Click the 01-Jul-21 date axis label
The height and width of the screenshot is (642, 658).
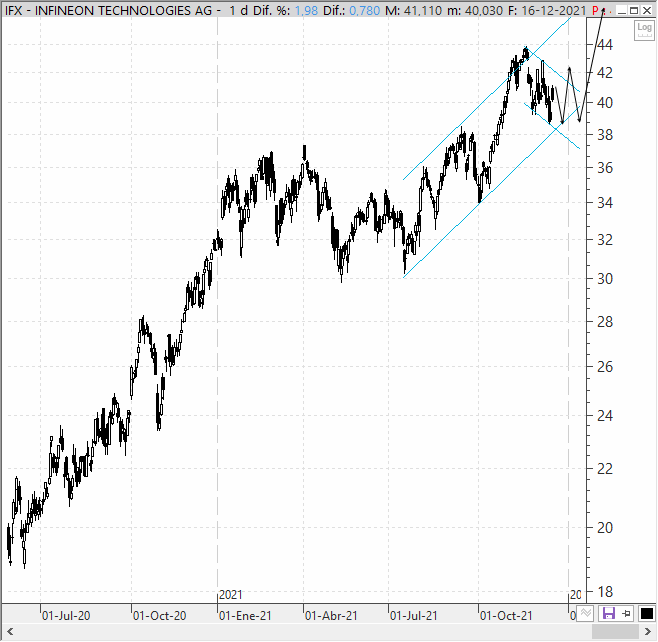tap(414, 616)
